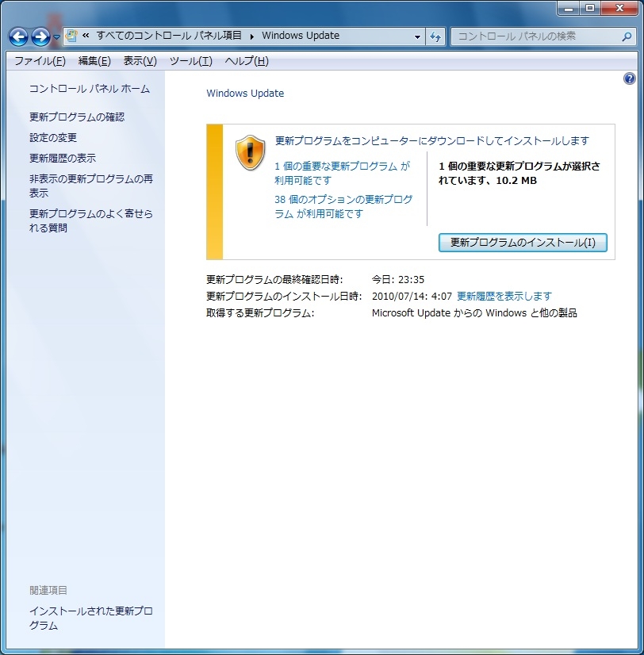The height and width of the screenshot is (655, 644).
Task: Close the Windows Update window
Action: (619, 9)
